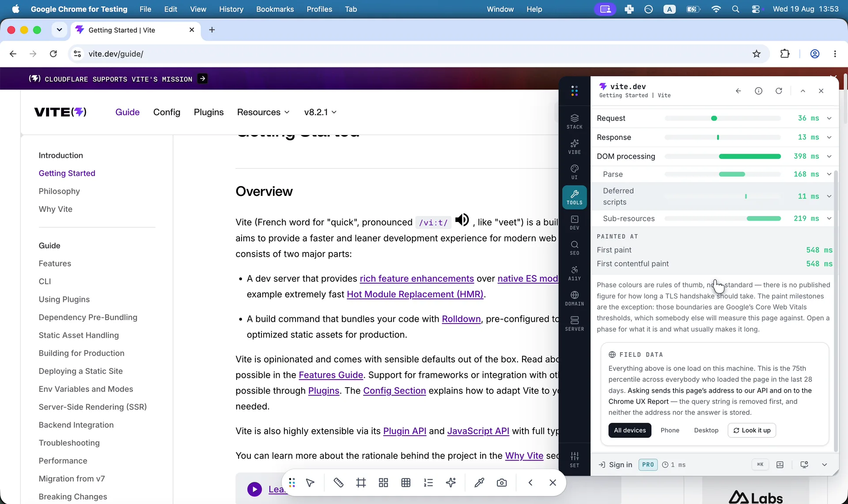Open the Set settings sliders section
848x504 pixels.
574,459
